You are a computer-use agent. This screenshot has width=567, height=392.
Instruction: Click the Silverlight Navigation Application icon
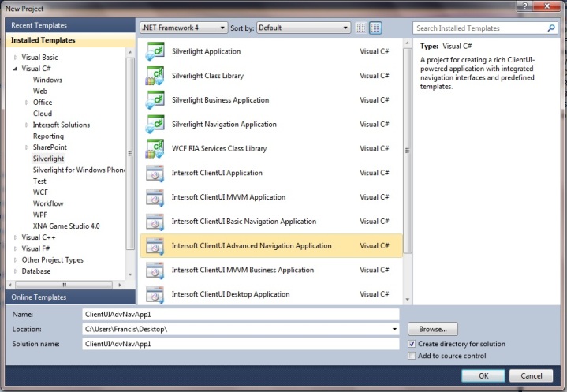(155, 124)
